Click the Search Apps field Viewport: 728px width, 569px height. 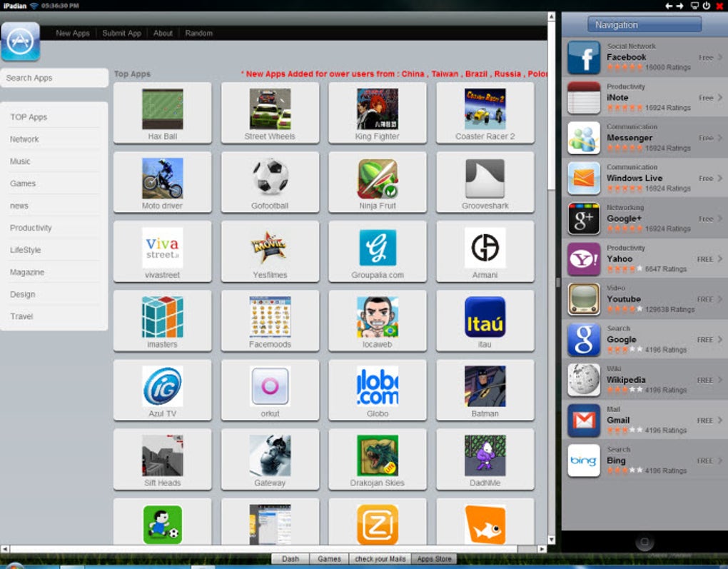(54, 78)
